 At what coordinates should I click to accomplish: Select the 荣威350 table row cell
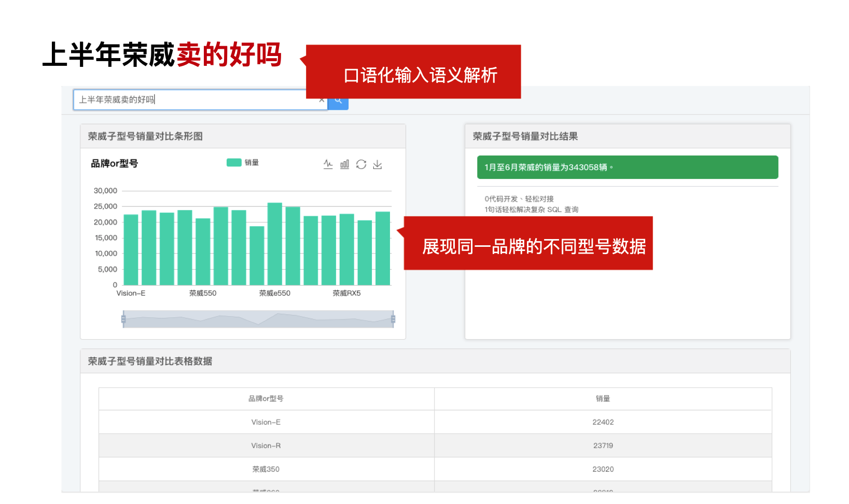point(266,469)
